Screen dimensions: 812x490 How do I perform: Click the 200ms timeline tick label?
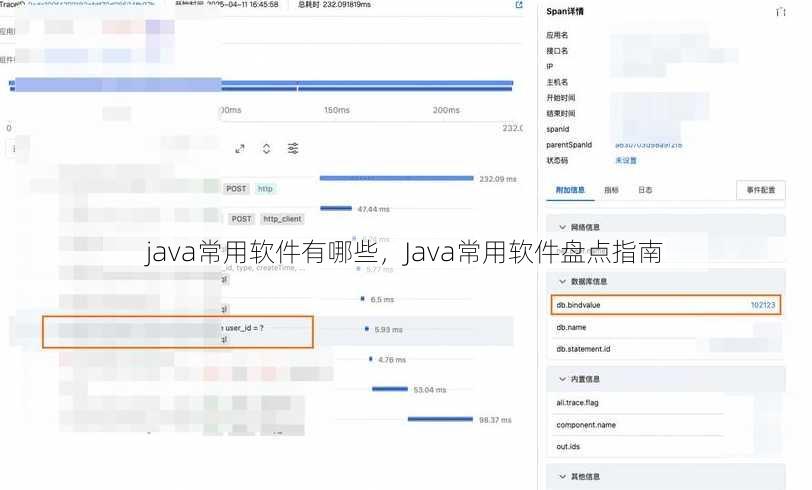click(x=446, y=110)
